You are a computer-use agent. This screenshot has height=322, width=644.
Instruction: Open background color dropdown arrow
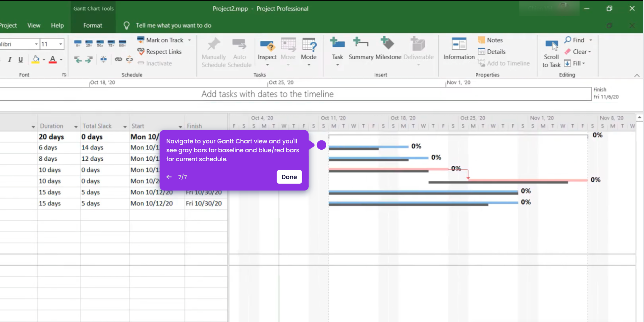[44, 60]
